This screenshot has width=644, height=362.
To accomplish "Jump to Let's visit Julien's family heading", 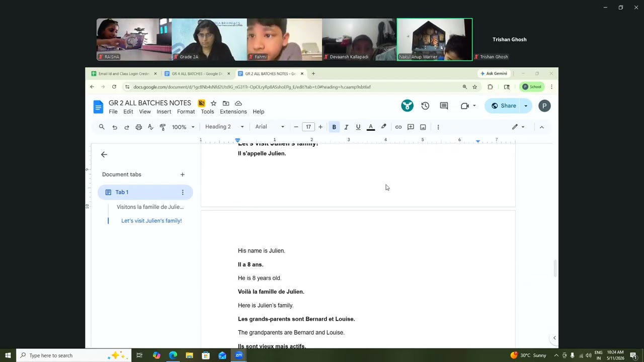I will [x=151, y=221].
